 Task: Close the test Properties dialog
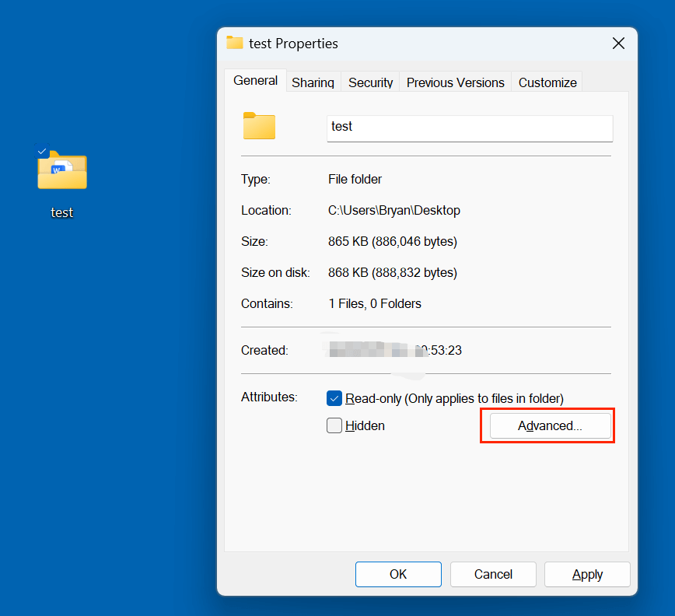[618, 44]
